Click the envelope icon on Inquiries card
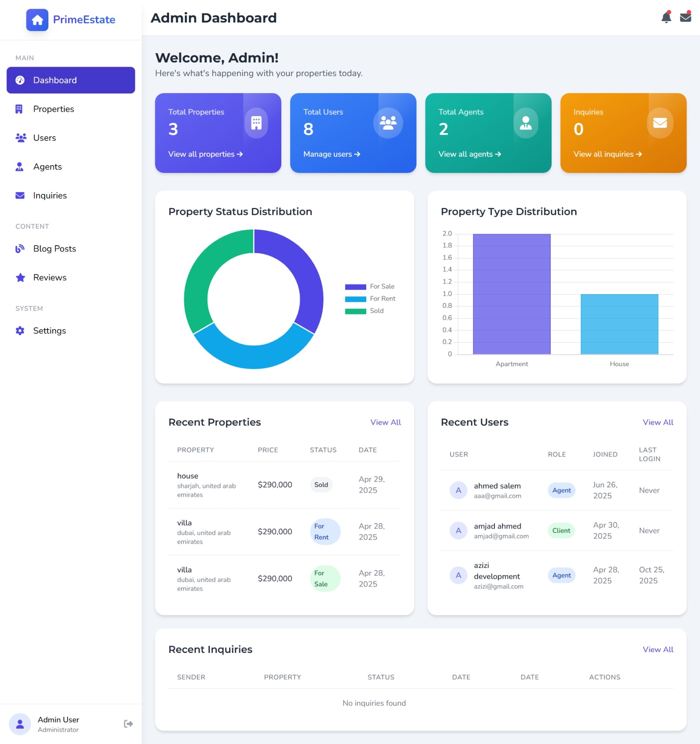Screen dimensions: 700x744 659,123
